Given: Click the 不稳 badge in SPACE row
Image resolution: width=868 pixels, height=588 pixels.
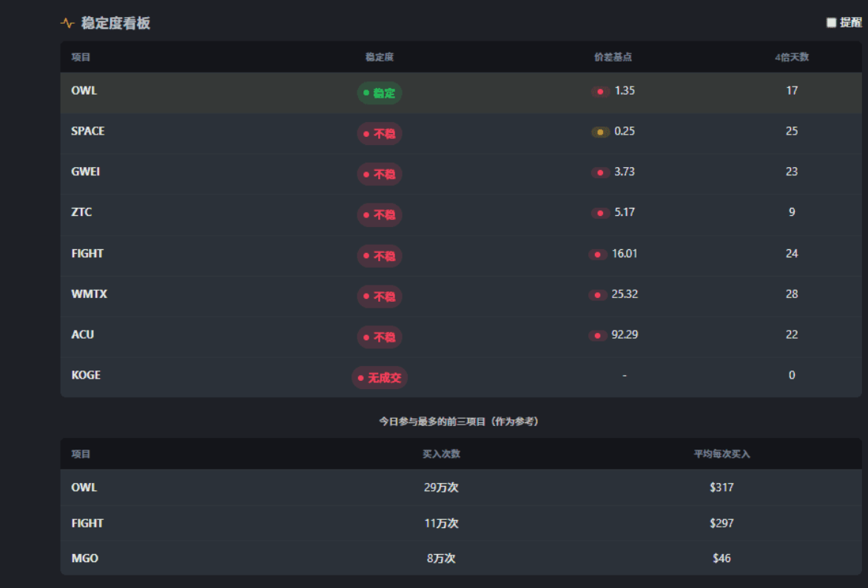Looking at the screenshot, I should [380, 134].
